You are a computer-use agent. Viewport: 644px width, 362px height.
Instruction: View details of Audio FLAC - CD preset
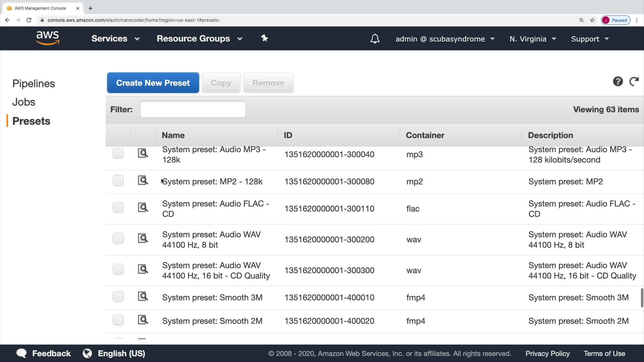pyautogui.click(x=143, y=207)
